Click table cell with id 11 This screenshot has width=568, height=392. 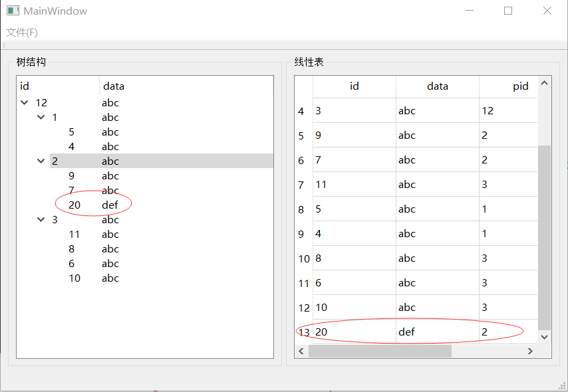pyautogui.click(x=355, y=185)
